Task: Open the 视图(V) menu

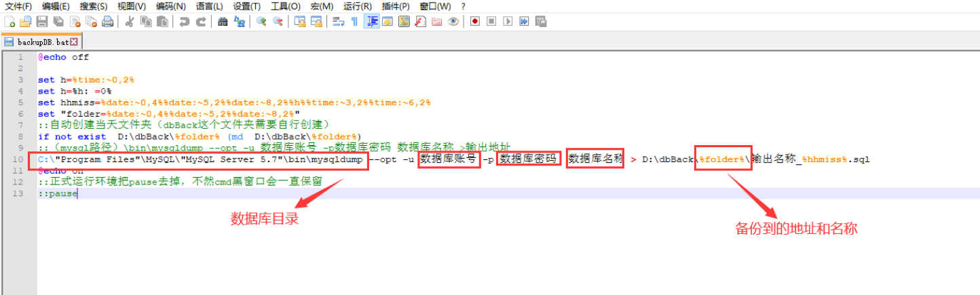Action: [132, 6]
